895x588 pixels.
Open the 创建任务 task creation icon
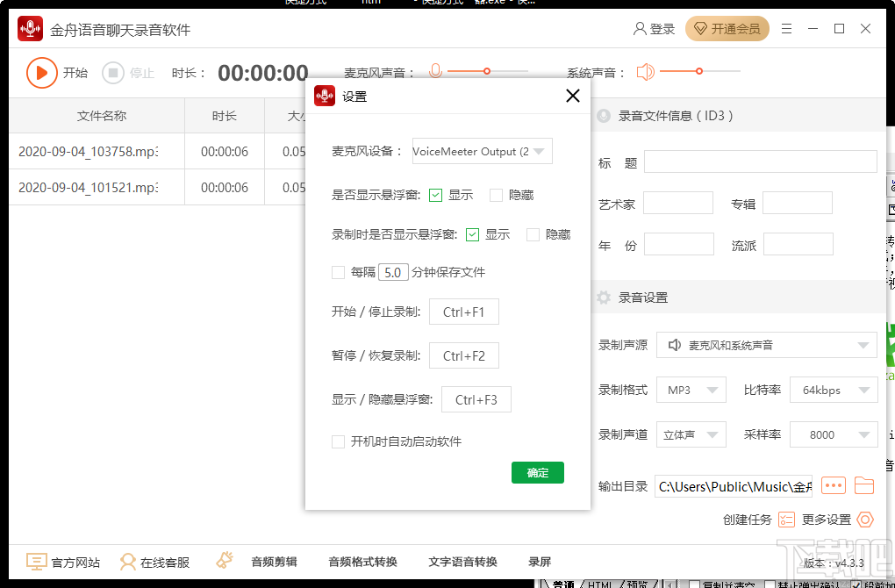click(x=787, y=520)
